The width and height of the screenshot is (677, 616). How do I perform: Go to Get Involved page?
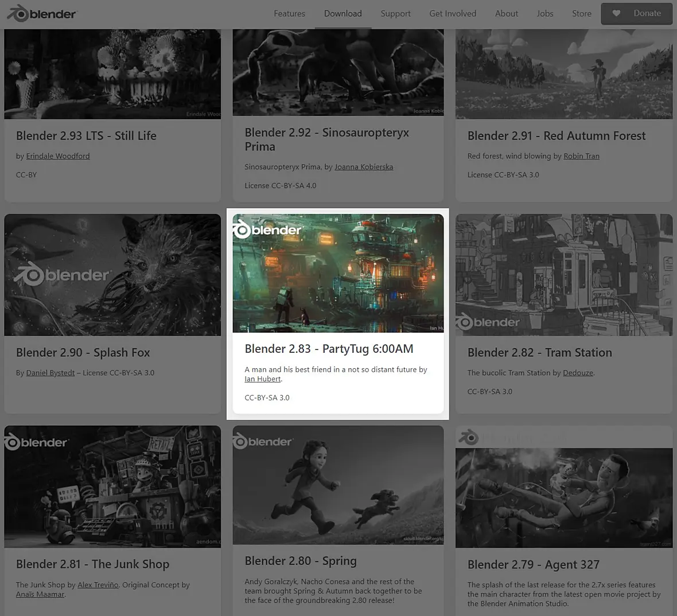coord(453,13)
